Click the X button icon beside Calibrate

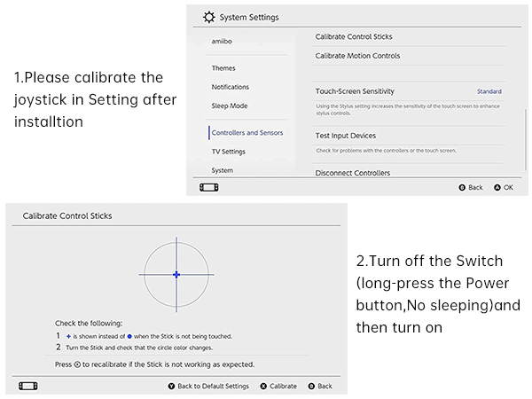pos(263,386)
